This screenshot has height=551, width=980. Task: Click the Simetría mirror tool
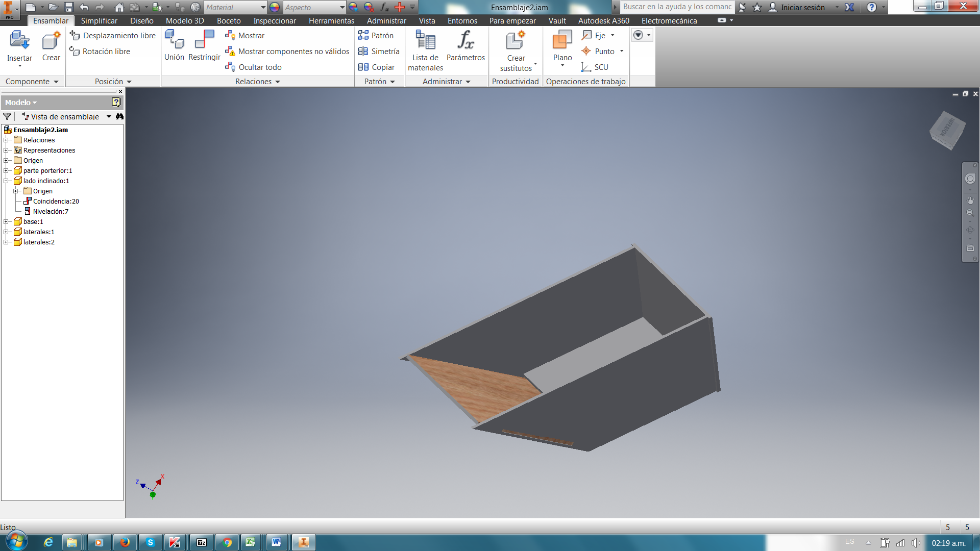tap(379, 52)
